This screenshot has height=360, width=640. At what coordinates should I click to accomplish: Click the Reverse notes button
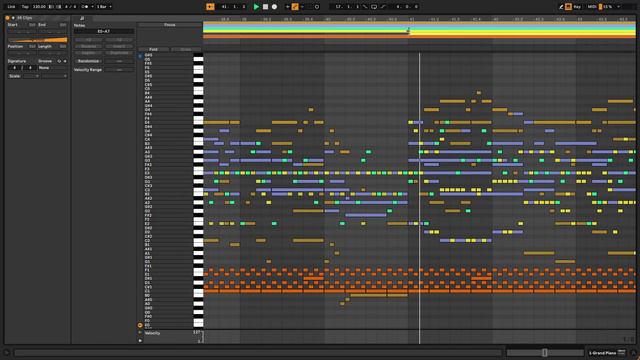point(89,47)
